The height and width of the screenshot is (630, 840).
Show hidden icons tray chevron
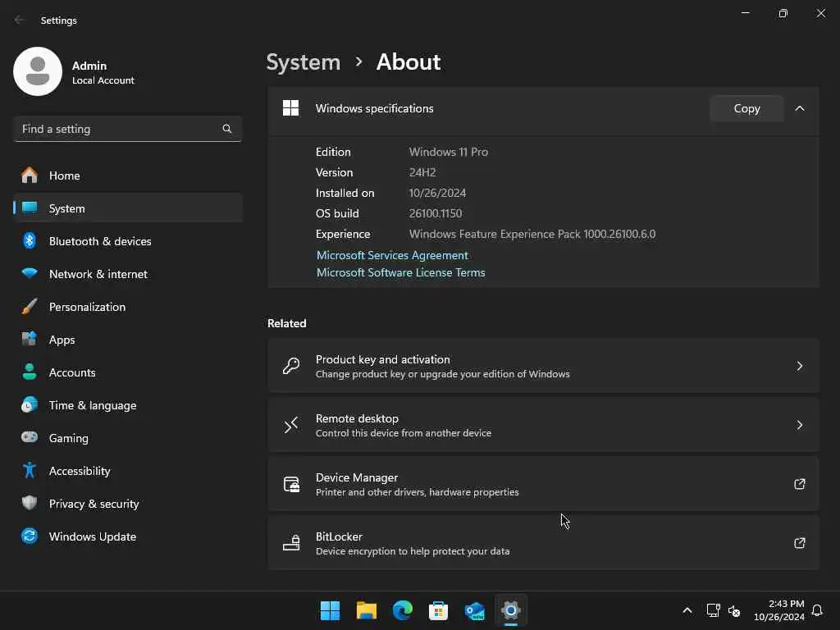pyautogui.click(x=687, y=610)
